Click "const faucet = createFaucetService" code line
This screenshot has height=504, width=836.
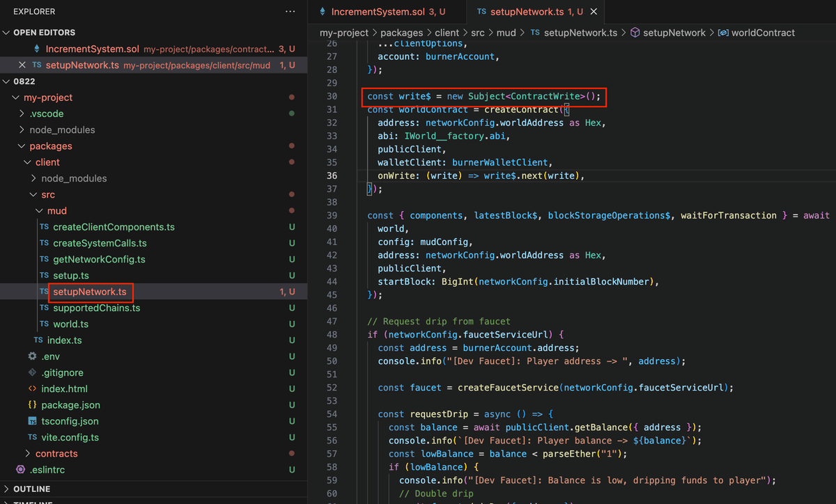coord(555,387)
